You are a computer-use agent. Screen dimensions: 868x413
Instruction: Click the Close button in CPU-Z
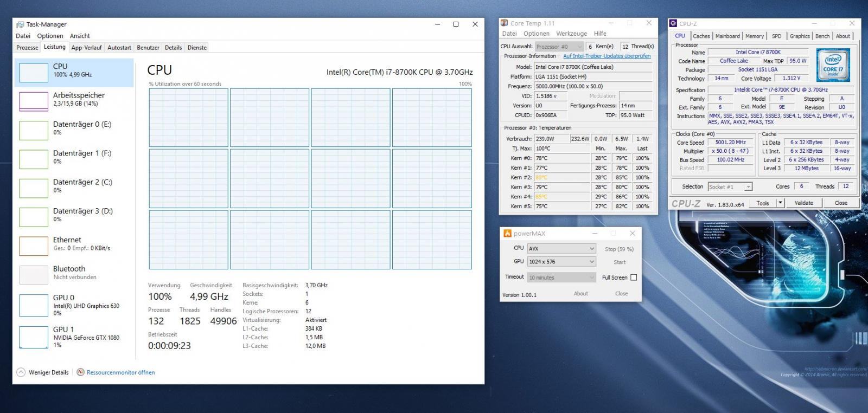pyautogui.click(x=841, y=203)
